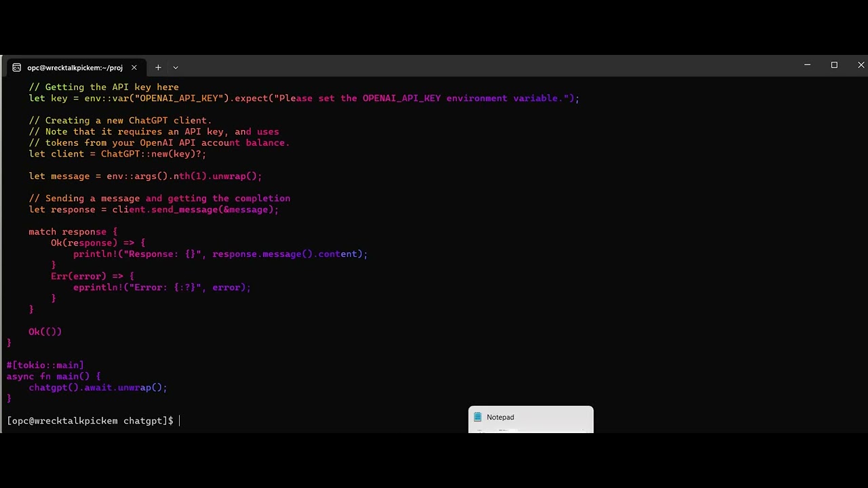The width and height of the screenshot is (868, 488).
Task: Click '// tokens from your OpenAI API account' comment
Action: click(x=159, y=143)
